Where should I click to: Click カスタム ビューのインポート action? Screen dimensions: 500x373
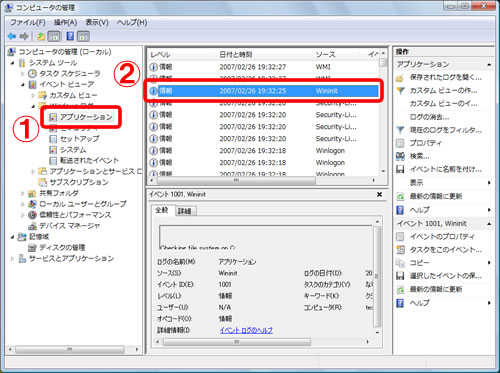pyautogui.click(x=443, y=104)
